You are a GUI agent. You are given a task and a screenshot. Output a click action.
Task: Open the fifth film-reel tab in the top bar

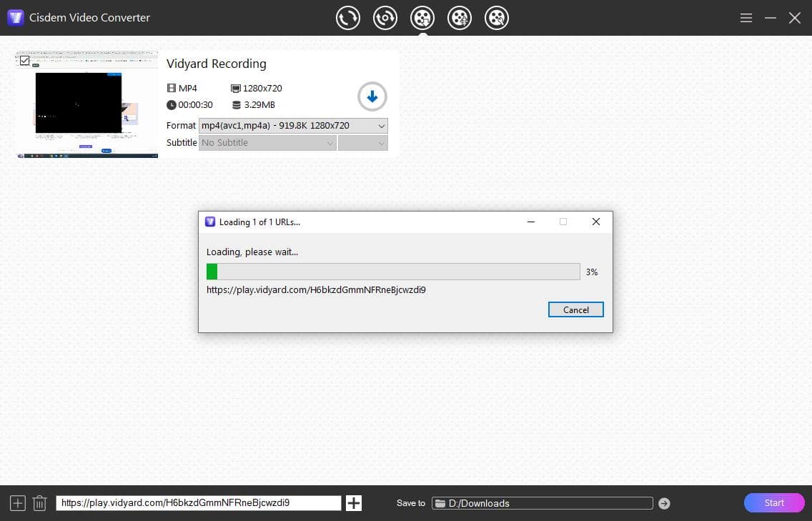(x=497, y=18)
